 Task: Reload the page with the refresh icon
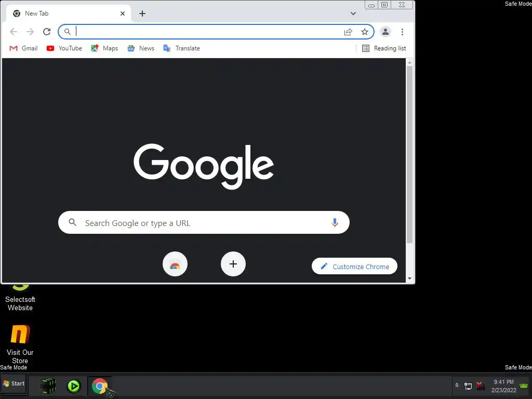[x=47, y=32]
